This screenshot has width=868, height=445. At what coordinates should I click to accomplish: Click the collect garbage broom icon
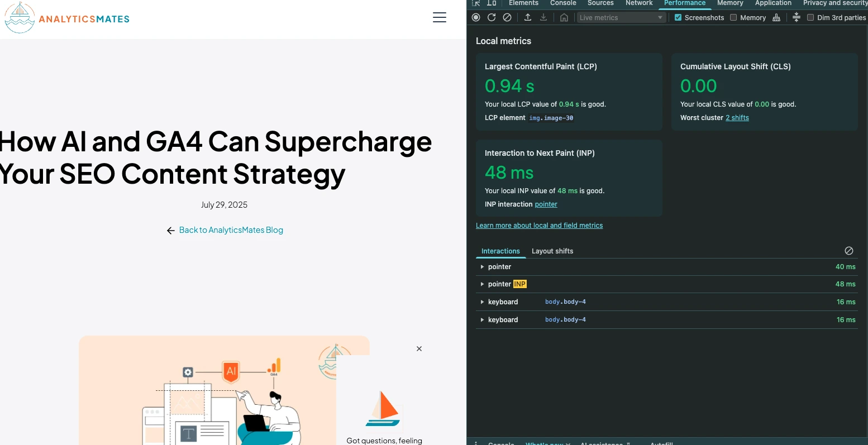coord(776,17)
